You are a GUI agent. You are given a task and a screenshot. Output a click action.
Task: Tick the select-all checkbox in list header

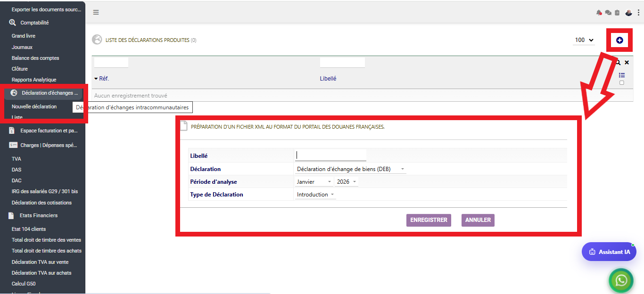(622, 83)
